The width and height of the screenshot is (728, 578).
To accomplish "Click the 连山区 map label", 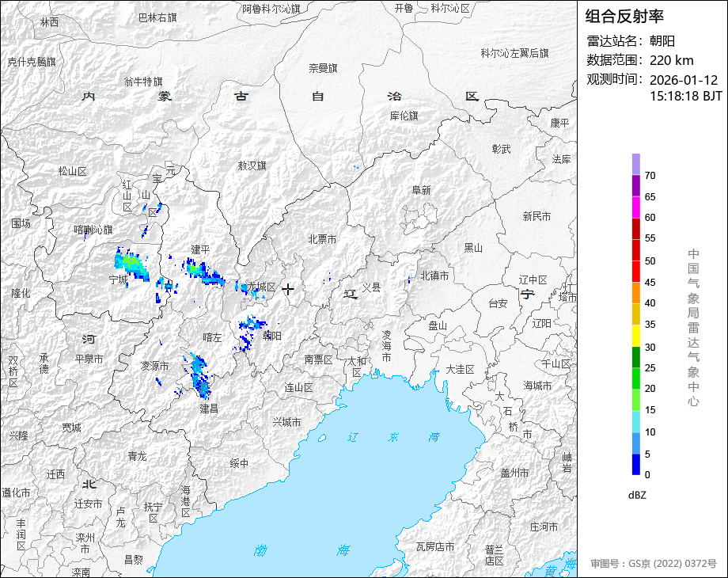I will tap(298, 387).
